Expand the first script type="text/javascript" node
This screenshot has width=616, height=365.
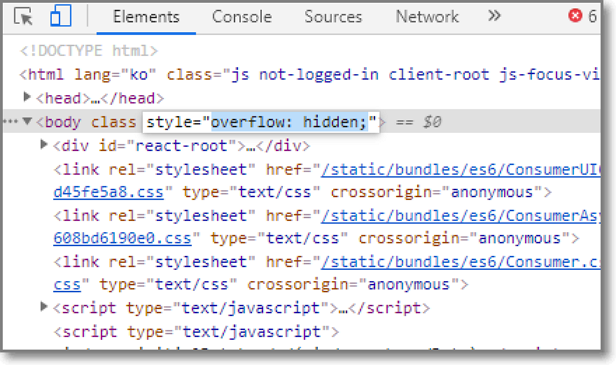pyautogui.click(x=44, y=307)
